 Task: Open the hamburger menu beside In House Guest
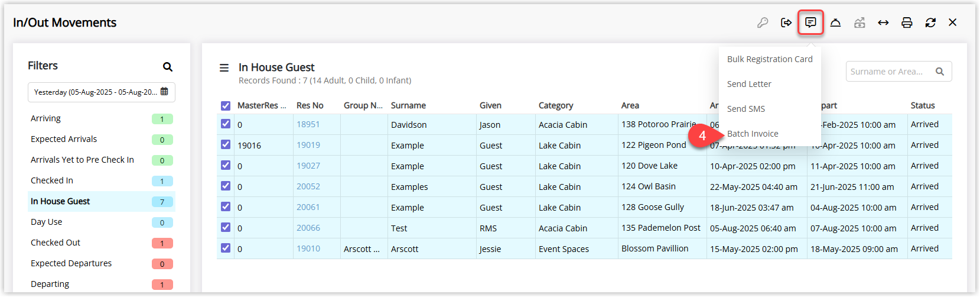pos(224,68)
